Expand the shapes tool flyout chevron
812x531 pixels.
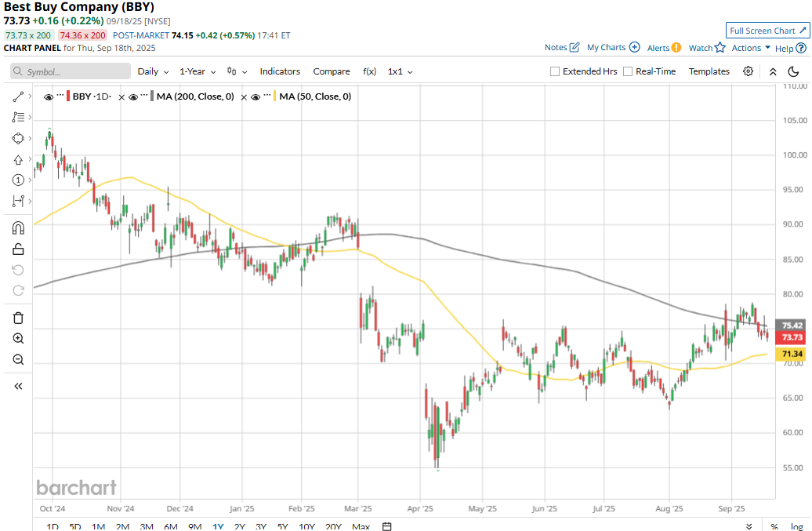(x=30, y=138)
